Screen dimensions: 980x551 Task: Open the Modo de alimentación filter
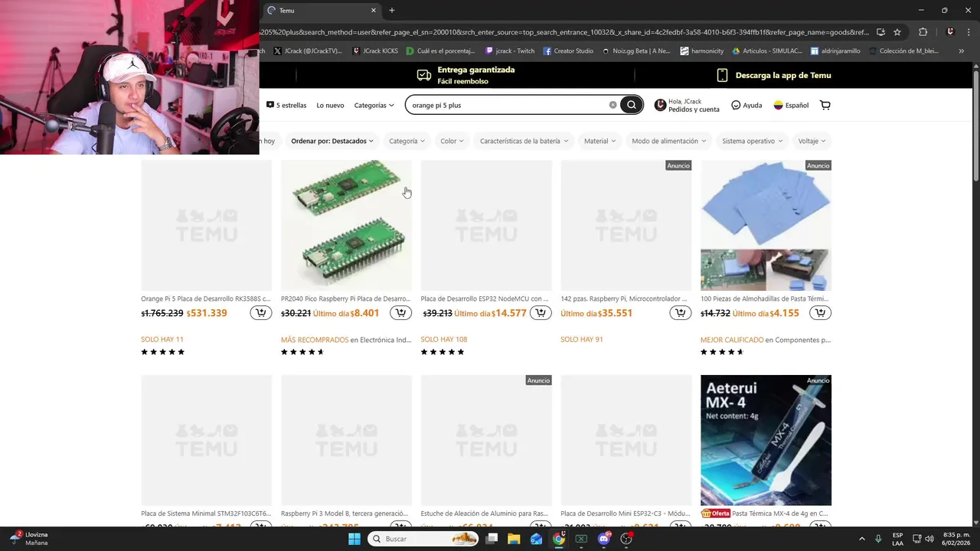[669, 141]
